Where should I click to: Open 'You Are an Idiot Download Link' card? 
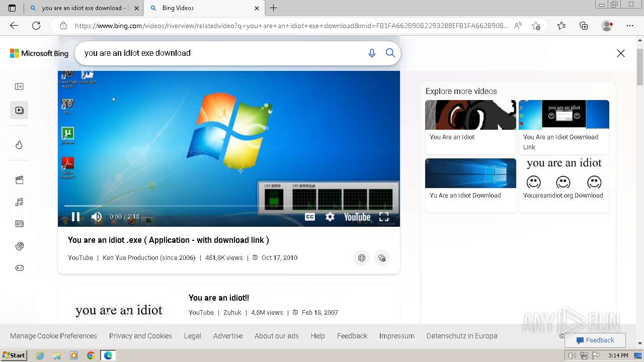pyautogui.click(x=564, y=127)
